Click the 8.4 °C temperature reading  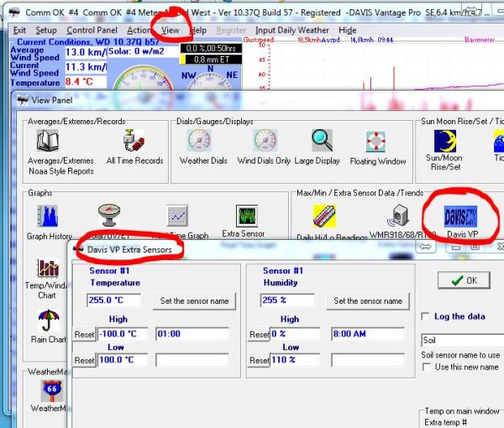[x=86, y=82]
